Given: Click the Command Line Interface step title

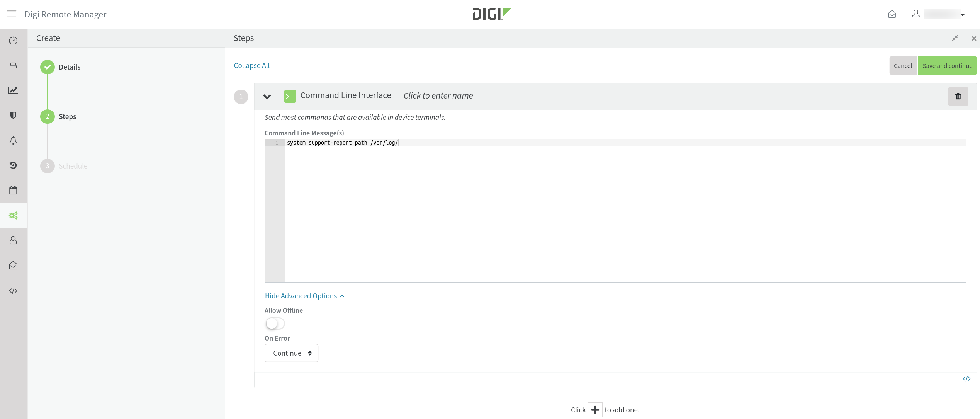Looking at the screenshot, I should [x=346, y=95].
